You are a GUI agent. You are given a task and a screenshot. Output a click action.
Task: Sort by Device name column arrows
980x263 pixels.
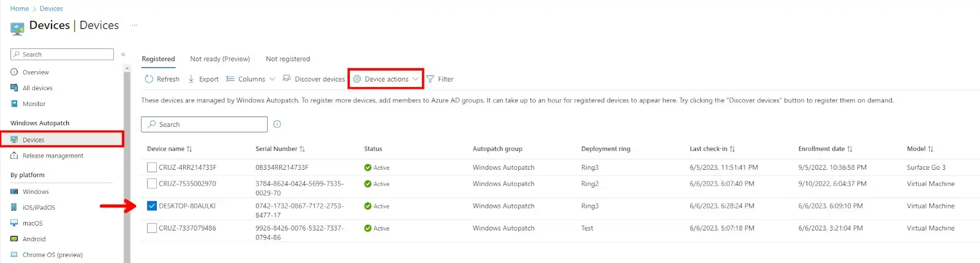tap(189, 149)
